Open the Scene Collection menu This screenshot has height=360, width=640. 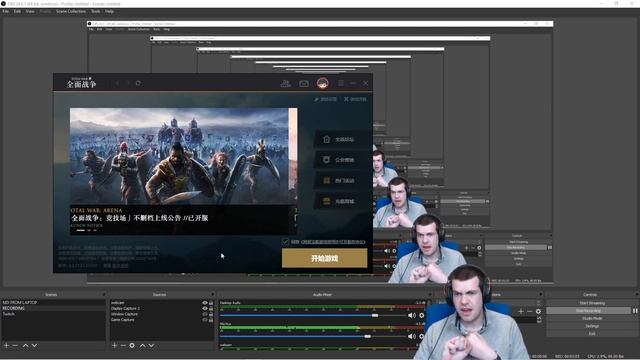(x=71, y=11)
